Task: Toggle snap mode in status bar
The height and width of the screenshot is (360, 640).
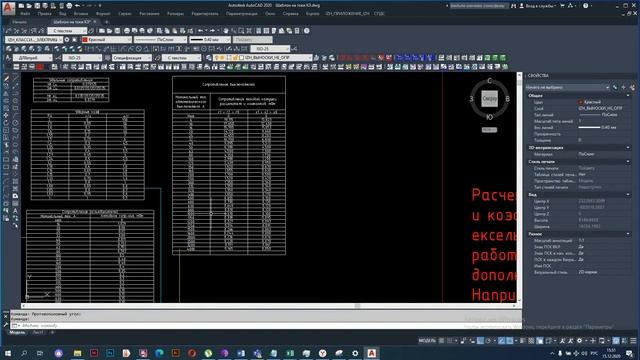Action: (x=449, y=340)
